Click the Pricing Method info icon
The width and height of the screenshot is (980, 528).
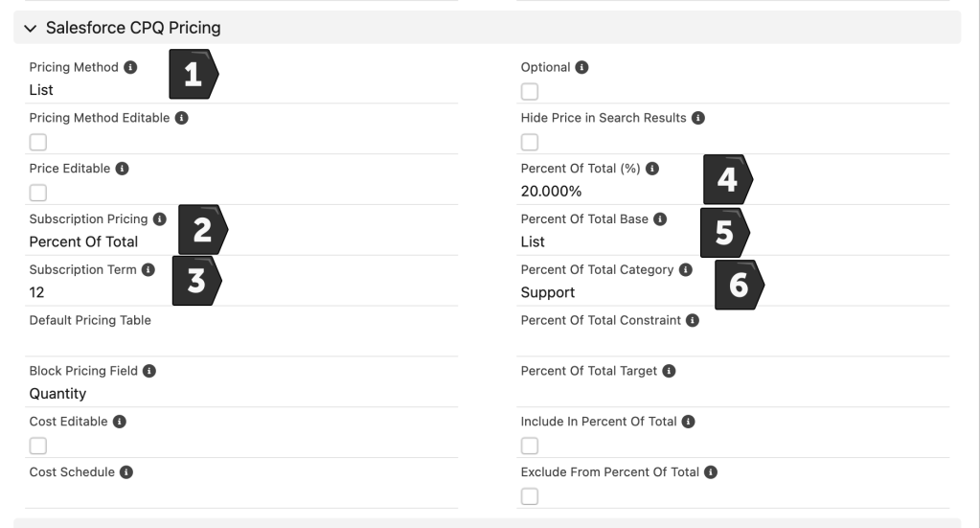point(131,68)
